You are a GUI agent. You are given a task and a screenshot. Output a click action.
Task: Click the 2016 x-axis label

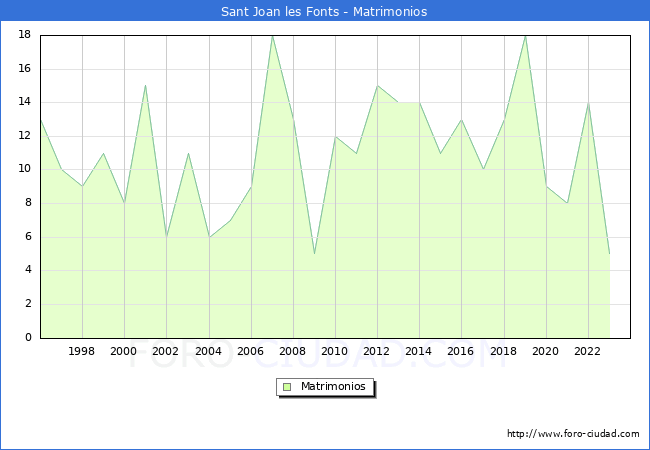point(461,351)
